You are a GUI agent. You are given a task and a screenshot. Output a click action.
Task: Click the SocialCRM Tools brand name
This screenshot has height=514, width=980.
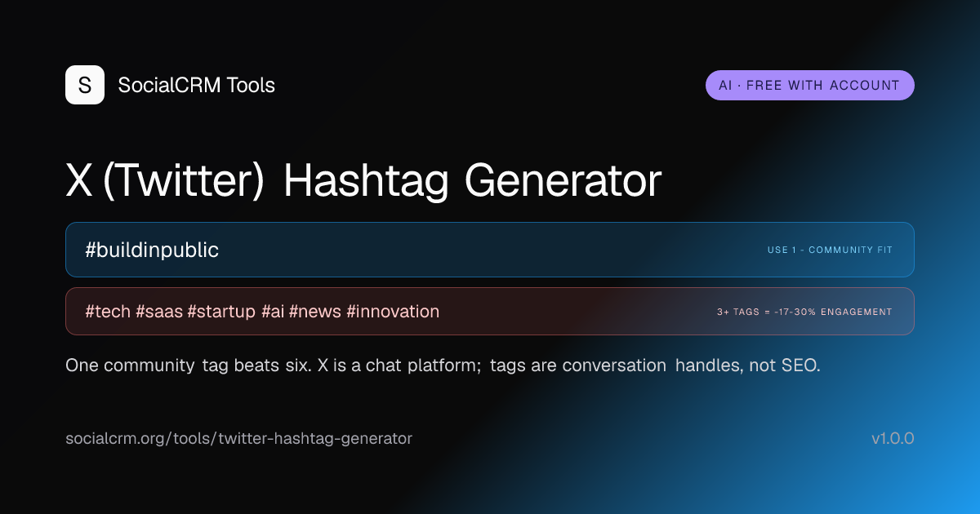coord(197,85)
